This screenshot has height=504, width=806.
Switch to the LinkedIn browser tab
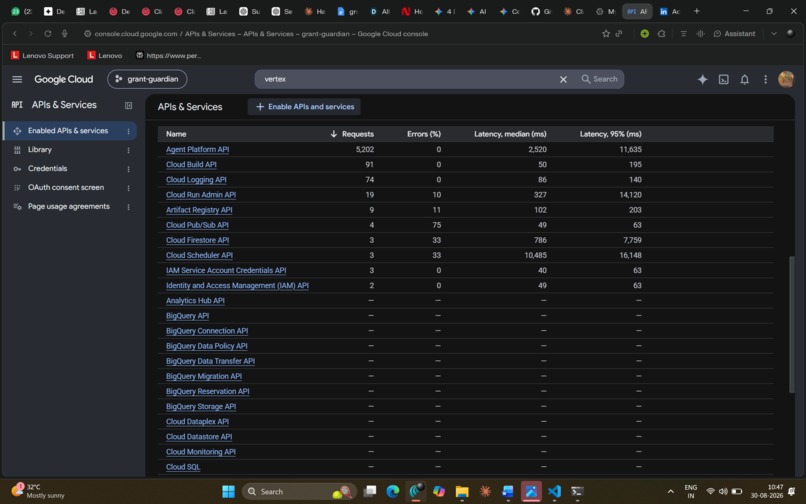[x=669, y=11]
